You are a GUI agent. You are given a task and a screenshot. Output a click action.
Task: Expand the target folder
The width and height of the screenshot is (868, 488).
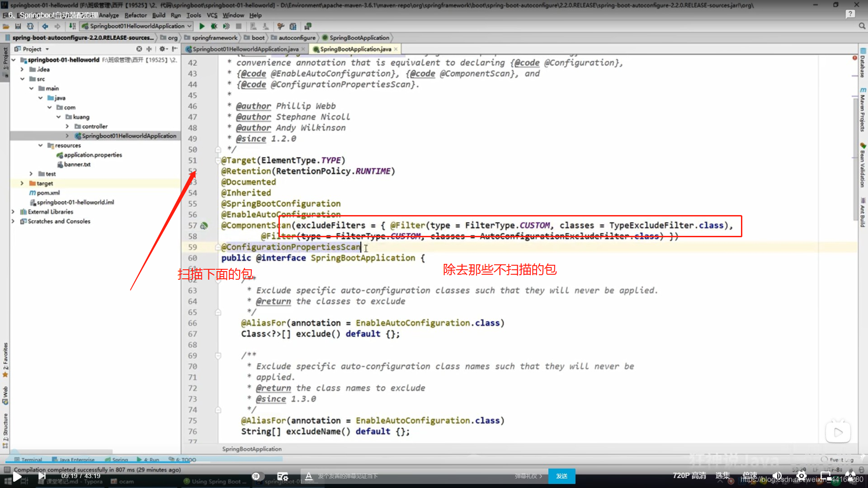[22, 183]
